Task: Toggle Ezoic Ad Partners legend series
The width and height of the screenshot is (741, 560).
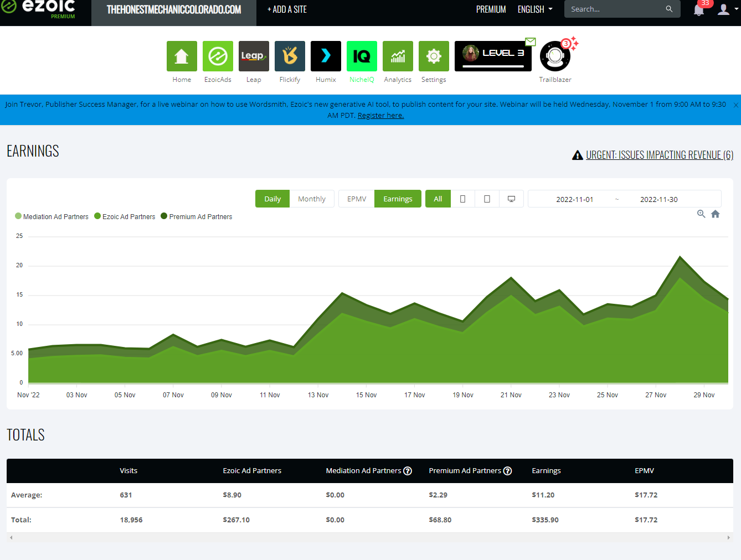Action: click(125, 216)
